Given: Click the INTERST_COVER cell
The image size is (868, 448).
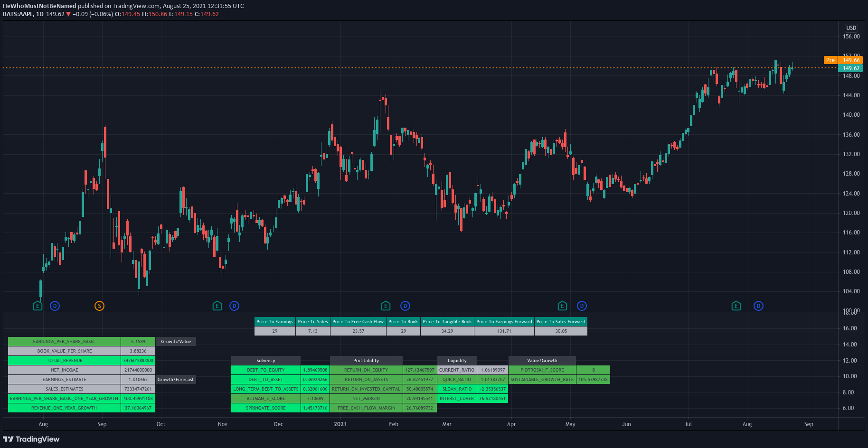Looking at the screenshot, I should [x=457, y=399].
